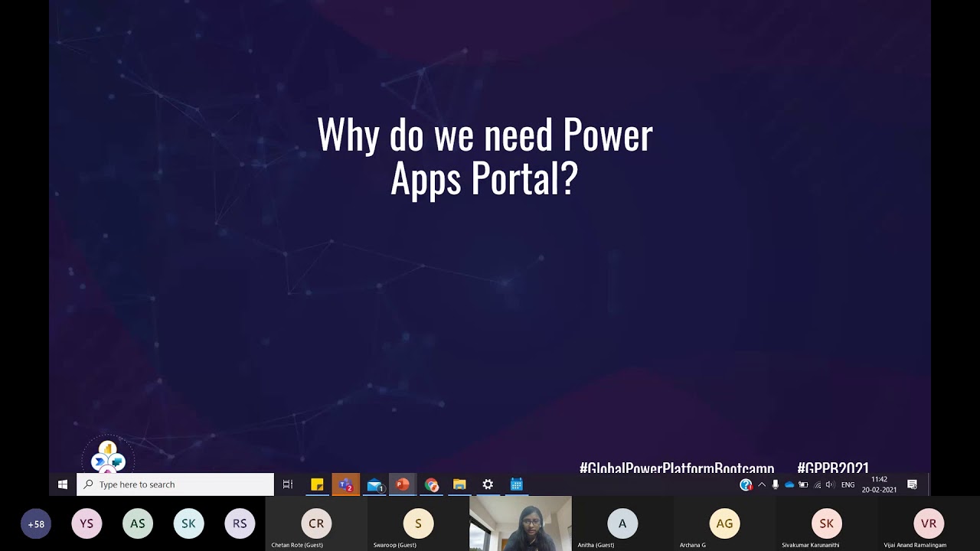The height and width of the screenshot is (551, 980).
Task: Select participant avatar AS
Action: point(138,524)
